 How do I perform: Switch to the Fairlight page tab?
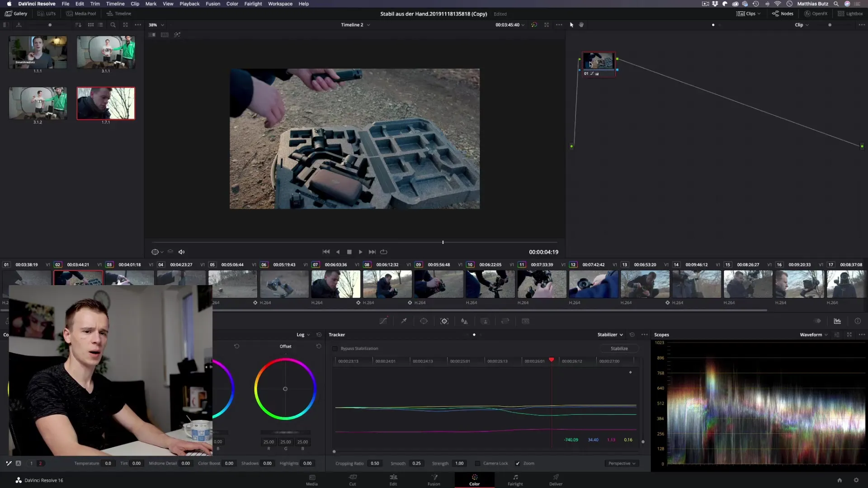pos(515,480)
